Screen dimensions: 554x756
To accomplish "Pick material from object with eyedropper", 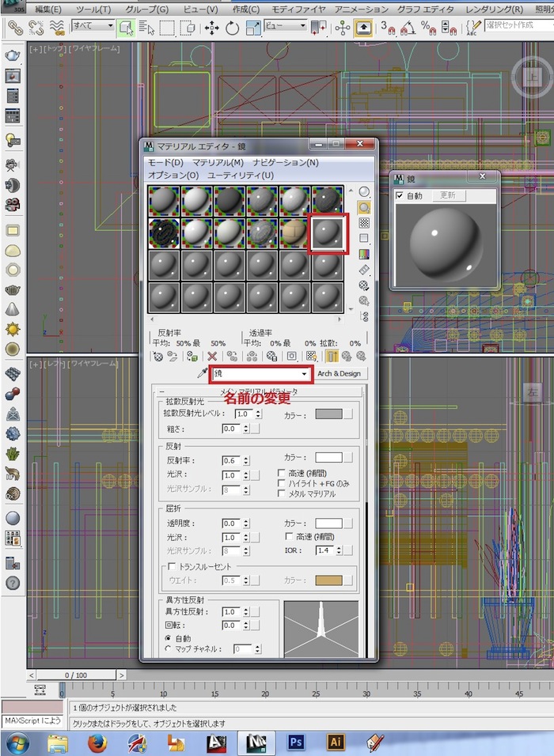I will coord(202,374).
